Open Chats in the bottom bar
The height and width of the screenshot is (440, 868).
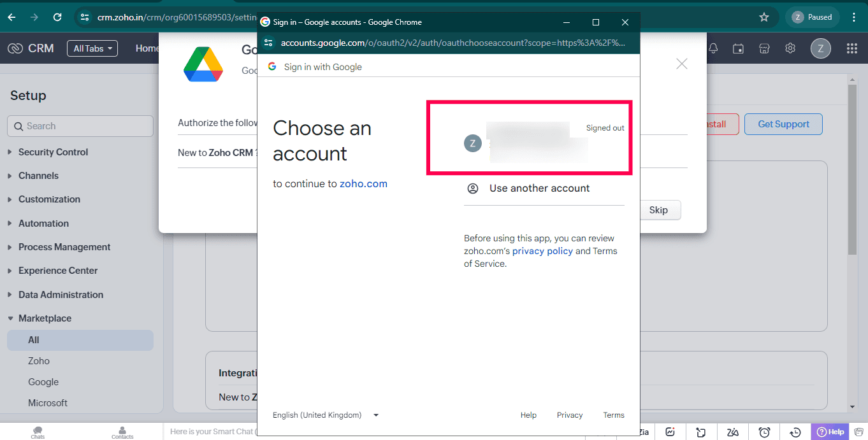(x=38, y=432)
